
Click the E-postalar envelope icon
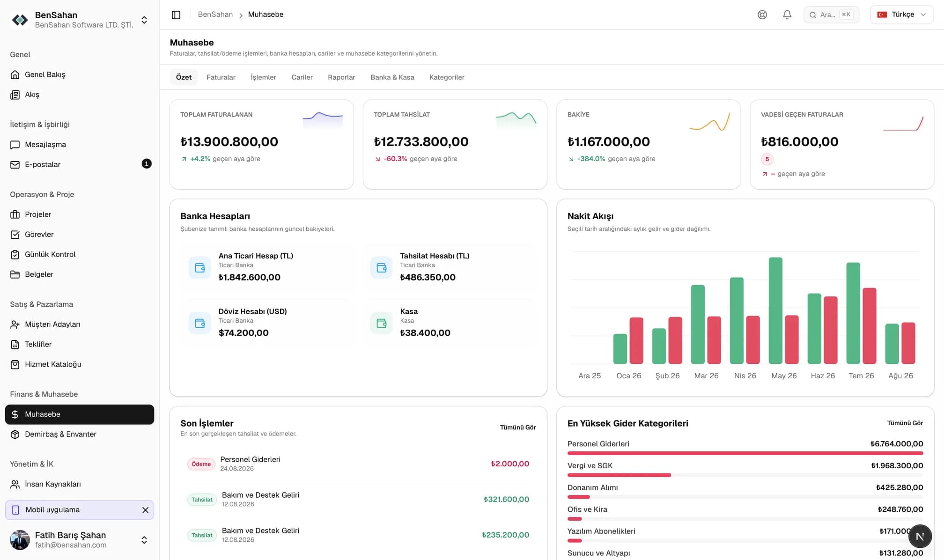15,164
